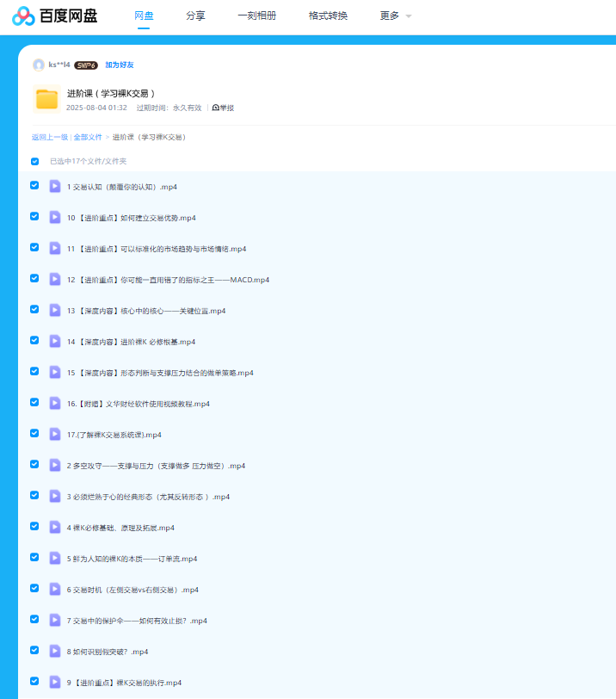The image size is (616, 699).
Task: Open file 5 鲜为人知的裸K的本质.mp4
Action: [132, 559]
